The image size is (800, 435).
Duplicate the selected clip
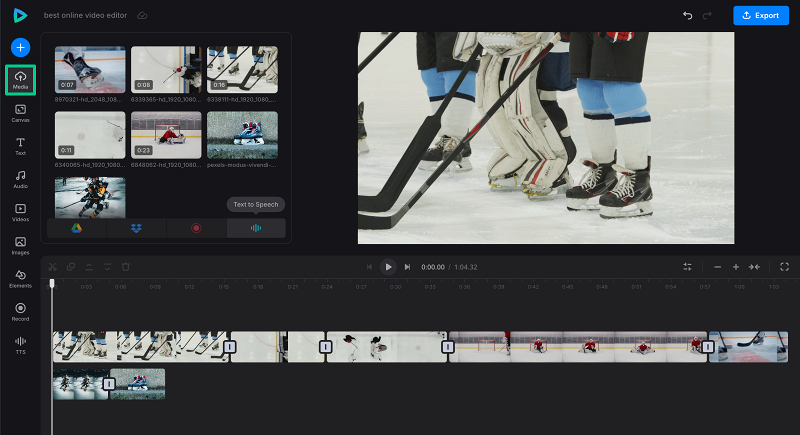[x=71, y=267]
